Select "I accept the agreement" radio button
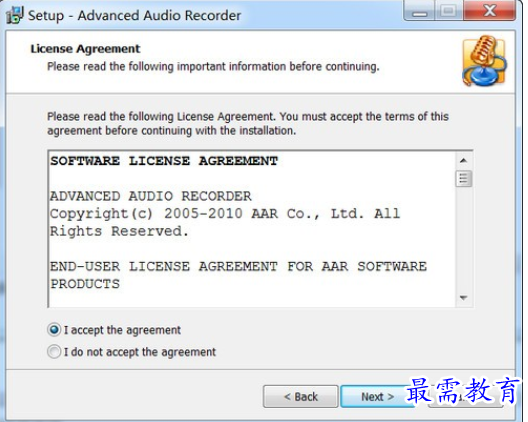The image size is (528, 422). 54,330
